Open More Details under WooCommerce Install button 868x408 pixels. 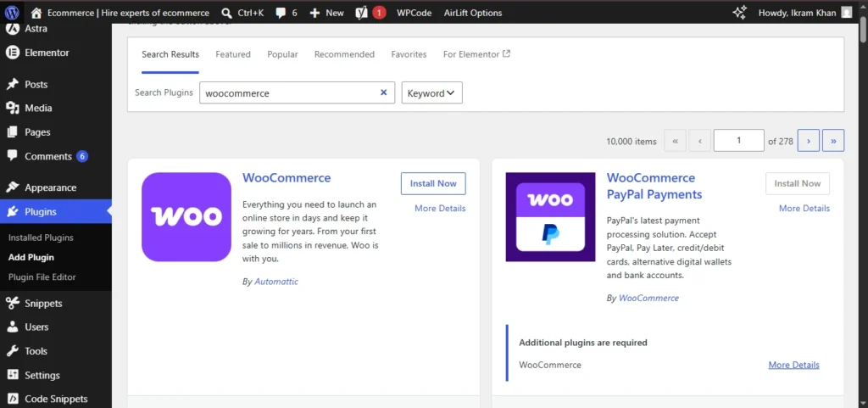pyautogui.click(x=440, y=208)
